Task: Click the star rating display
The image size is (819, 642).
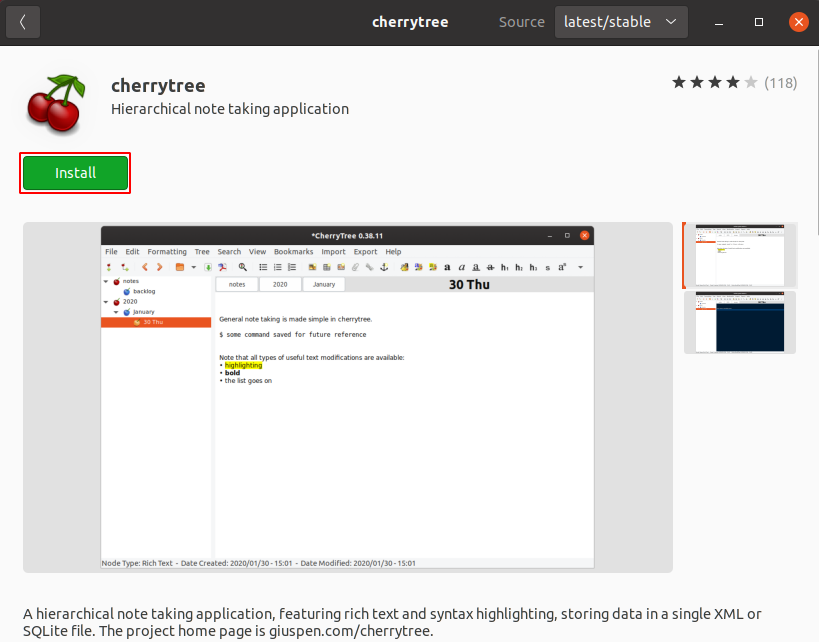Action: [x=715, y=83]
